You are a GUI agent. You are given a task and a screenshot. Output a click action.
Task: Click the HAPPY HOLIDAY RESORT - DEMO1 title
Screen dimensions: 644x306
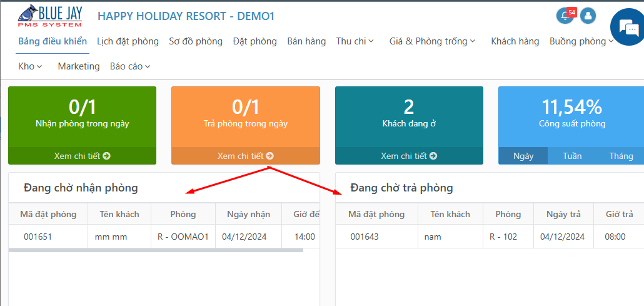(186, 16)
